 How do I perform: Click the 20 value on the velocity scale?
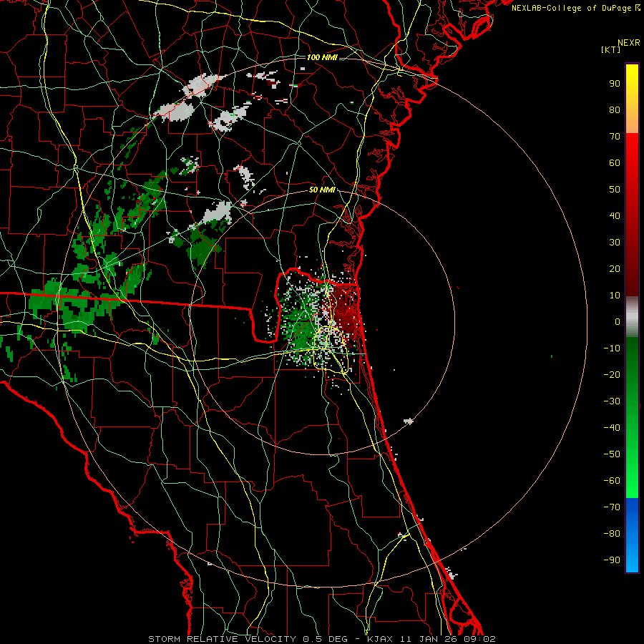(x=615, y=269)
